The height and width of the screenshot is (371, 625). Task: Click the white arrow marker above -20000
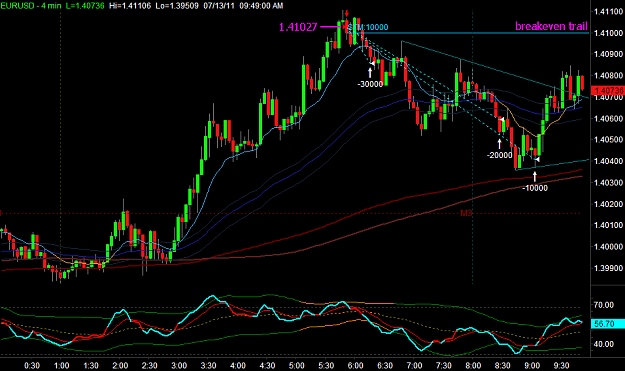(499, 143)
